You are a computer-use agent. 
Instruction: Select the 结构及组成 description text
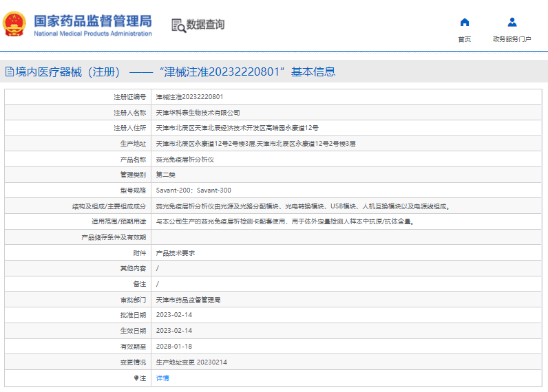click(x=304, y=206)
